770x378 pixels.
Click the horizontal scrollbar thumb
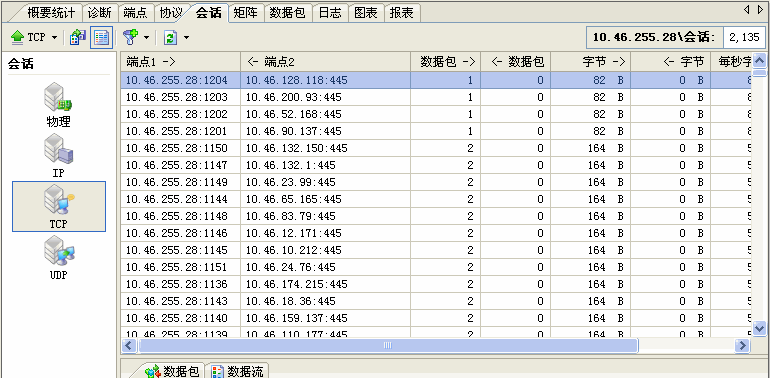click(x=387, y=346)
